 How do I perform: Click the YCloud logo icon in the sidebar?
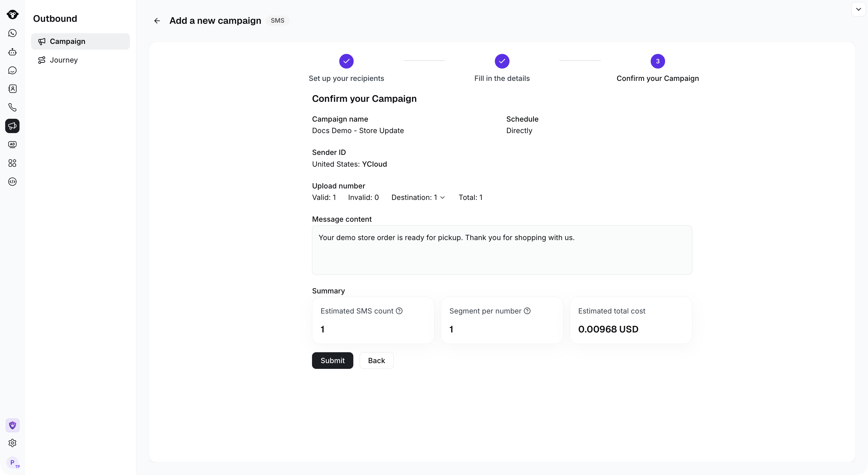point(12,14)
